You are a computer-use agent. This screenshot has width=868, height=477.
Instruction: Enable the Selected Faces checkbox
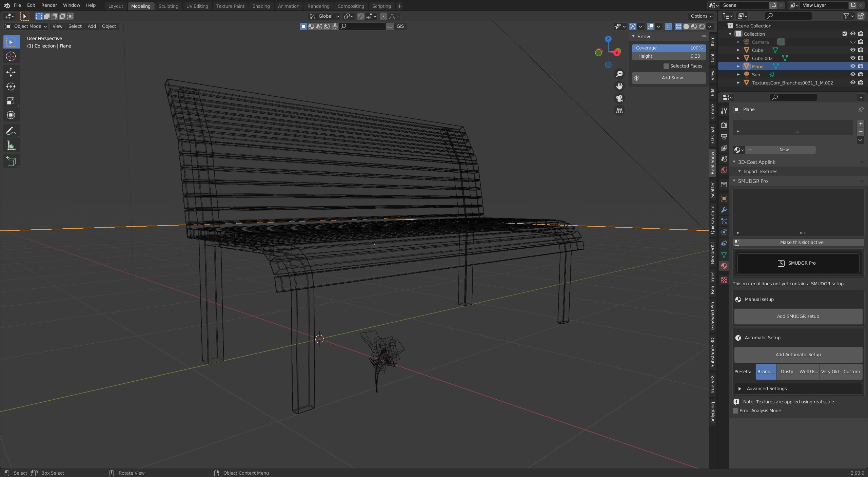(666, 66)
